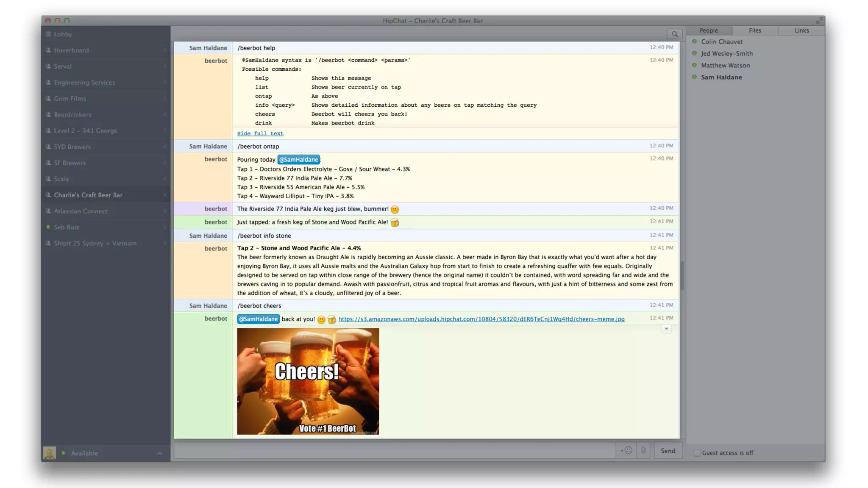
Task: Switch to the Files tab
Action: (755, 30)
